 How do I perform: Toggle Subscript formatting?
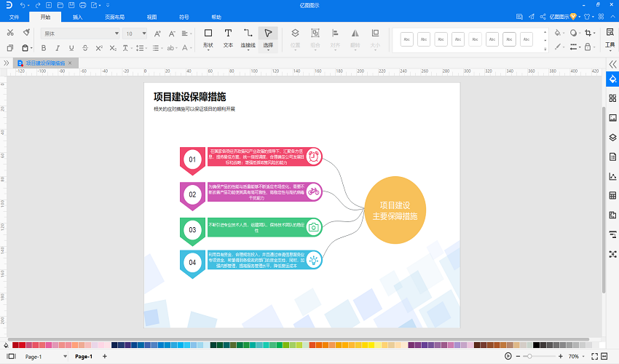tap(113, 48)
